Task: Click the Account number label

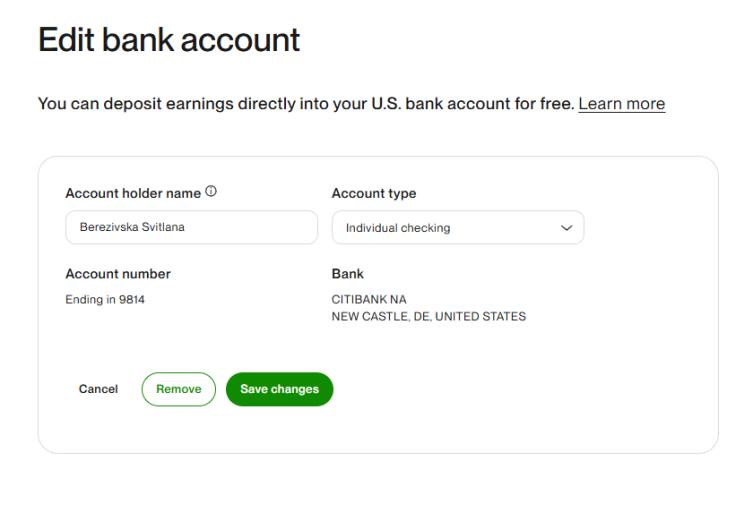Action: click(118, 274)
